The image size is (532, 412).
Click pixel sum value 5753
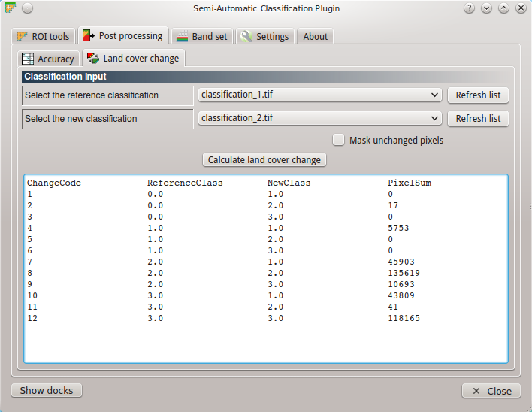click(x=399, y=228)
